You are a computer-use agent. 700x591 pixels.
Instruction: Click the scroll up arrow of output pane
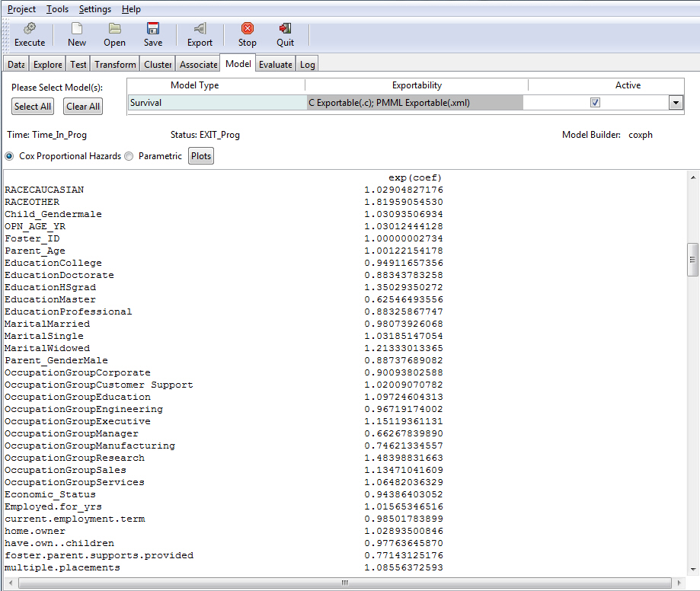point(693,177)
